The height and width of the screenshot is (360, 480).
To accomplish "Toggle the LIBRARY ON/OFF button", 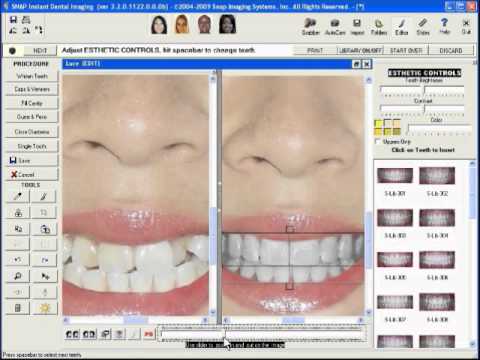I will (360, 51).
